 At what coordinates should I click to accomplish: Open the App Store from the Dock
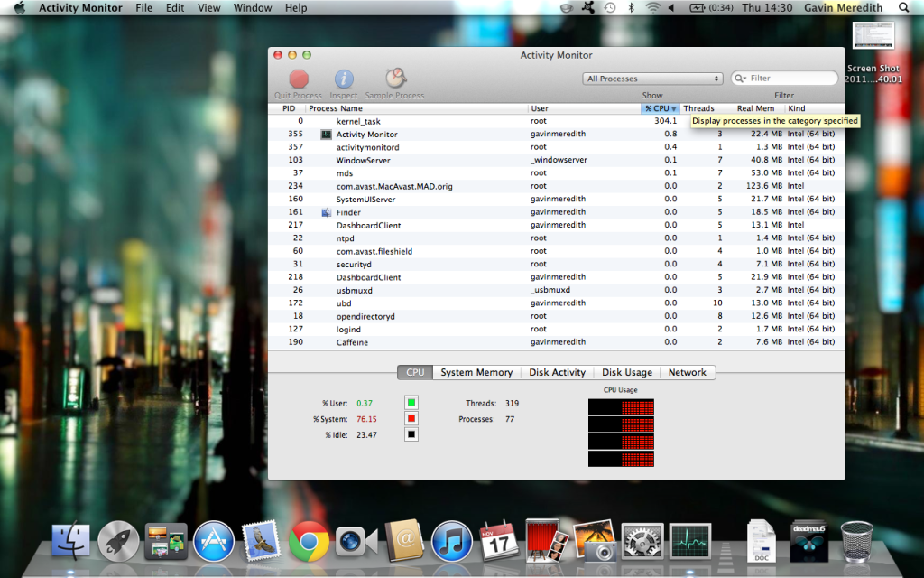point(214,541)
